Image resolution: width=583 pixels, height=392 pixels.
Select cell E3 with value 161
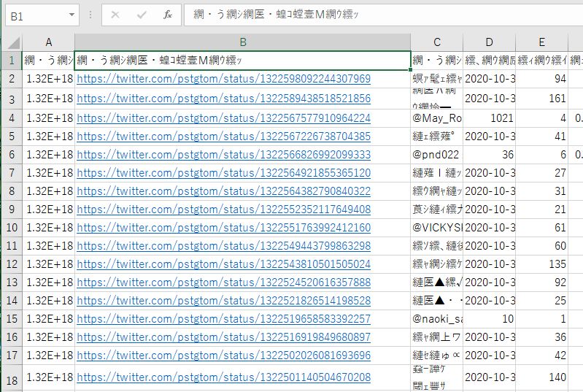[x=541, y=99]
